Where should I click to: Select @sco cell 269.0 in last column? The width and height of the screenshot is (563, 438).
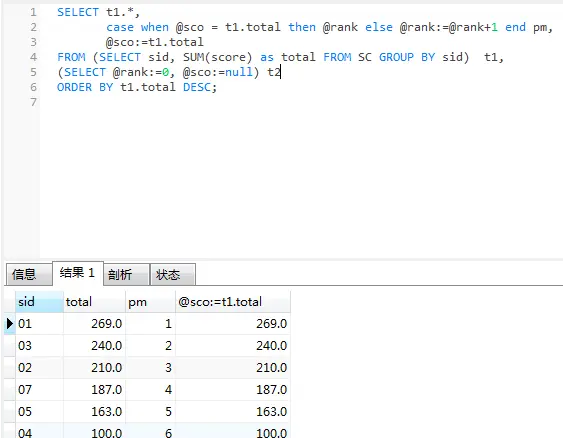coord(233,324)
